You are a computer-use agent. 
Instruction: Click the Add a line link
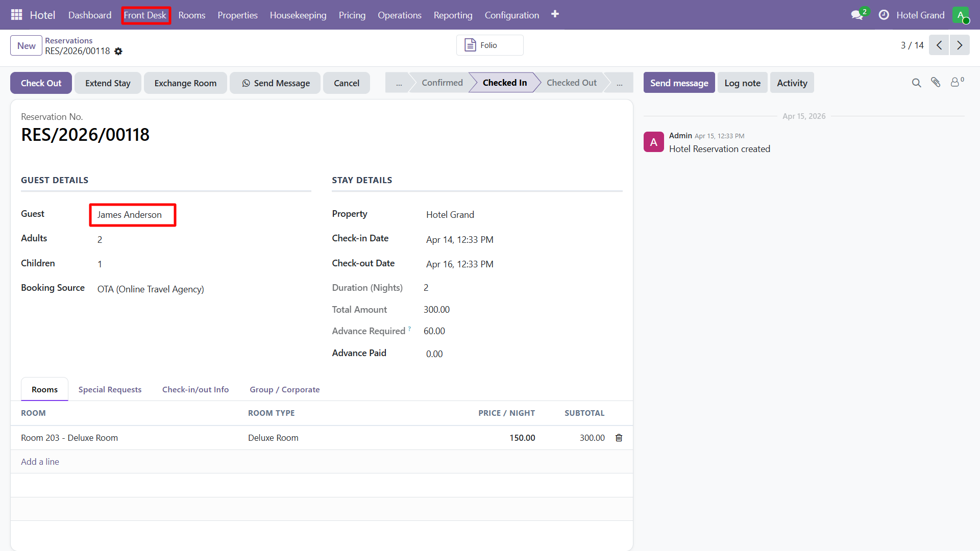pos(40,462)
